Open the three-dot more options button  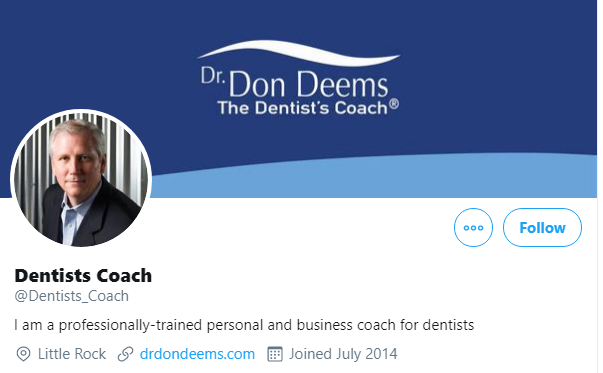point(473,228)
